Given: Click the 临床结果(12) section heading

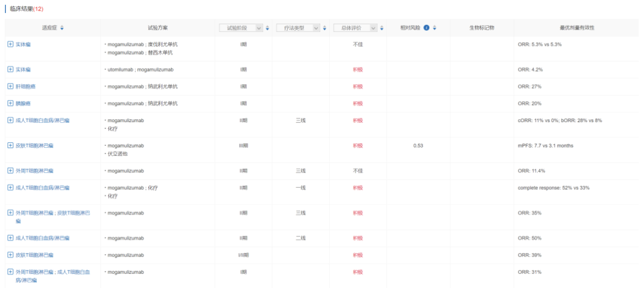Looking at the screenshot, I should (26, 8).
